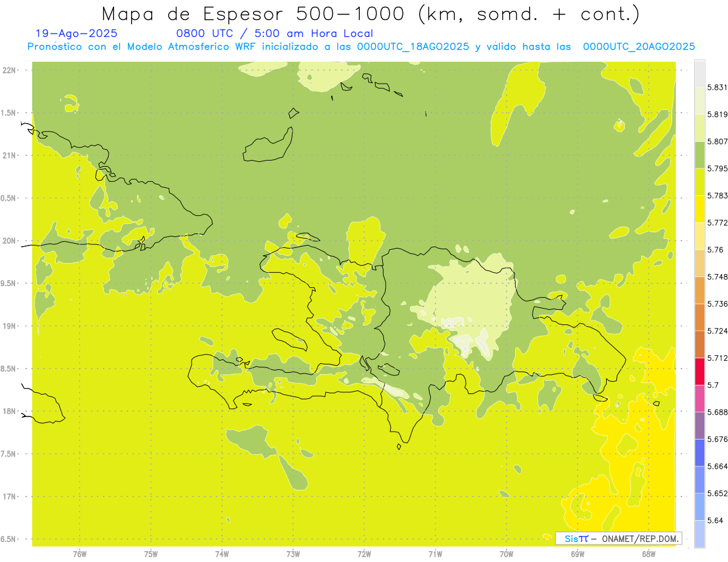The height and width of the screenshot is (562, 728).
Task: Click the 71W longitude axis label
Action: 435,554
